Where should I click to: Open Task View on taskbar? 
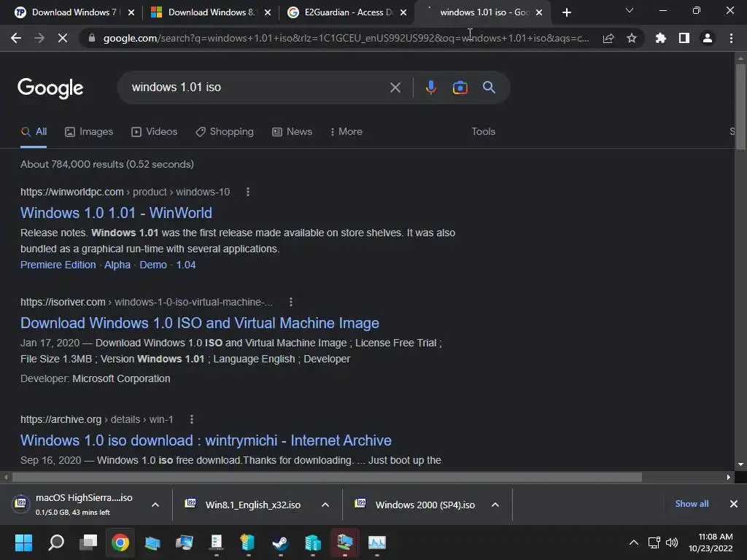[88, 542]
